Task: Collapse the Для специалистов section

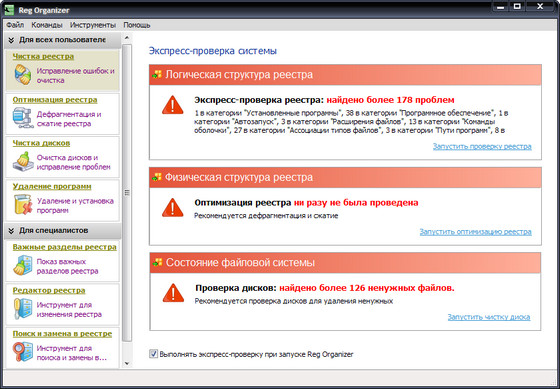Action: (x=11, y=230)
